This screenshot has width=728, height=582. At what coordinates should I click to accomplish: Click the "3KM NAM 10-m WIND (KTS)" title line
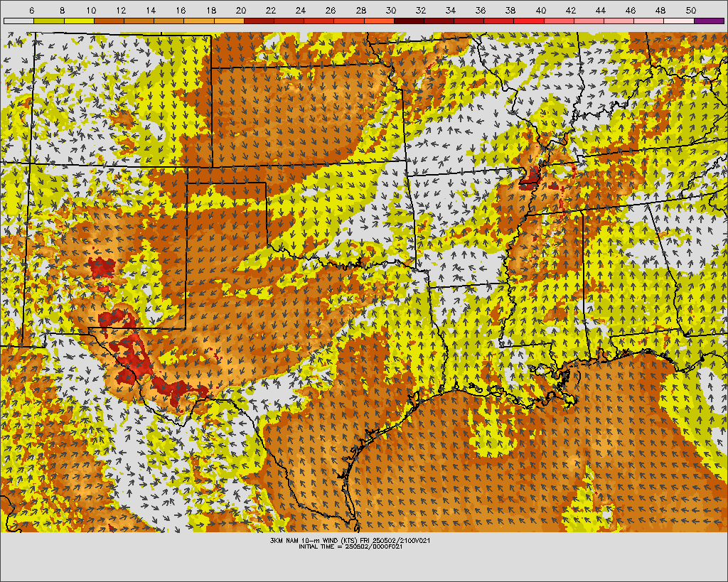point(350,541)
